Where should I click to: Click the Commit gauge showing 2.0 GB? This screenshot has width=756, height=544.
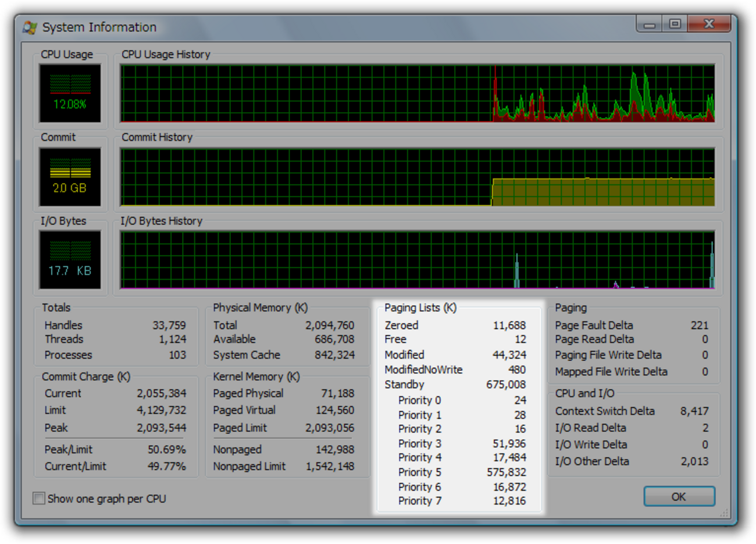click(70, 177)
